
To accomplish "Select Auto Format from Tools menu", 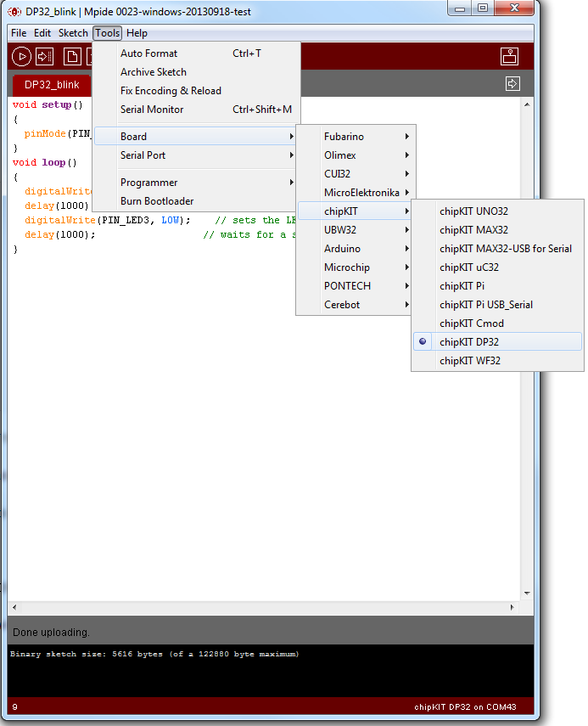I will click(149, 53).
